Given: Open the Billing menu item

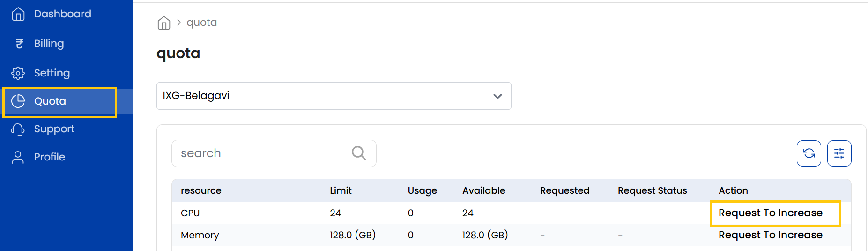Looking at the screenshot, I should pos(49,44).
